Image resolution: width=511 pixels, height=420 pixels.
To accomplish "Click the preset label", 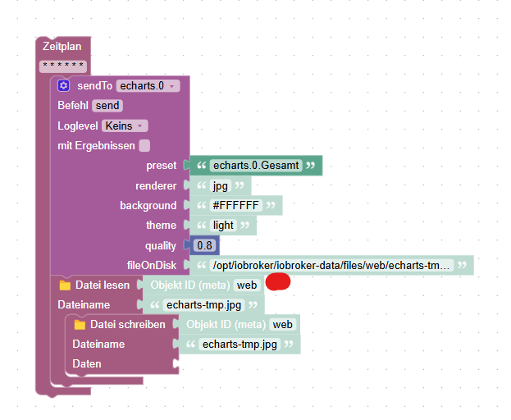I will 162,166.
